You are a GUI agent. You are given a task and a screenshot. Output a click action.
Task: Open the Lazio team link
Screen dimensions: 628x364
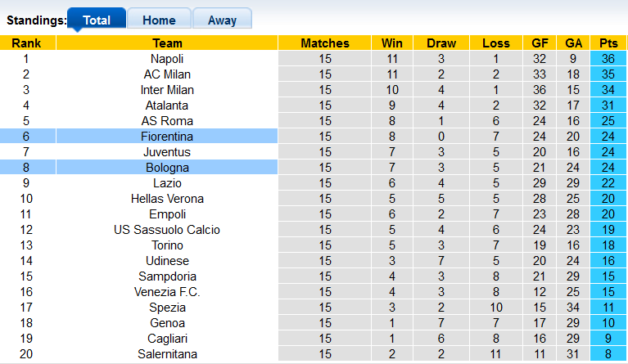tap(167, 183)
